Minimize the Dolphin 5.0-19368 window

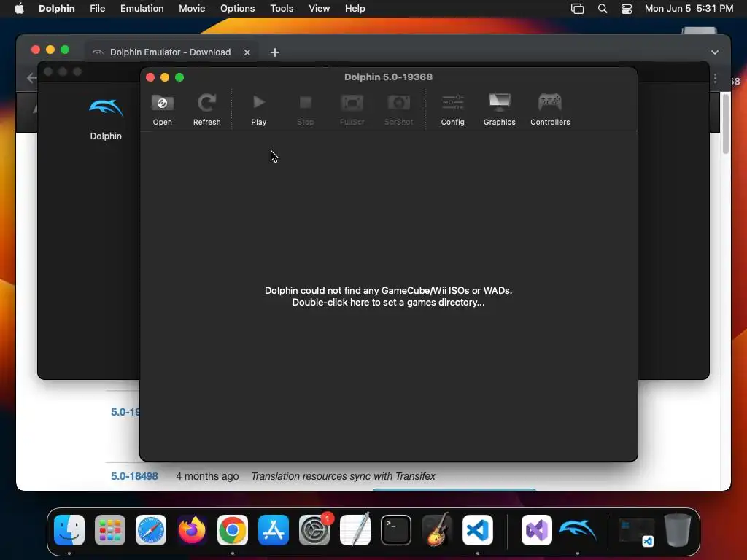click(x=165, y=77)
